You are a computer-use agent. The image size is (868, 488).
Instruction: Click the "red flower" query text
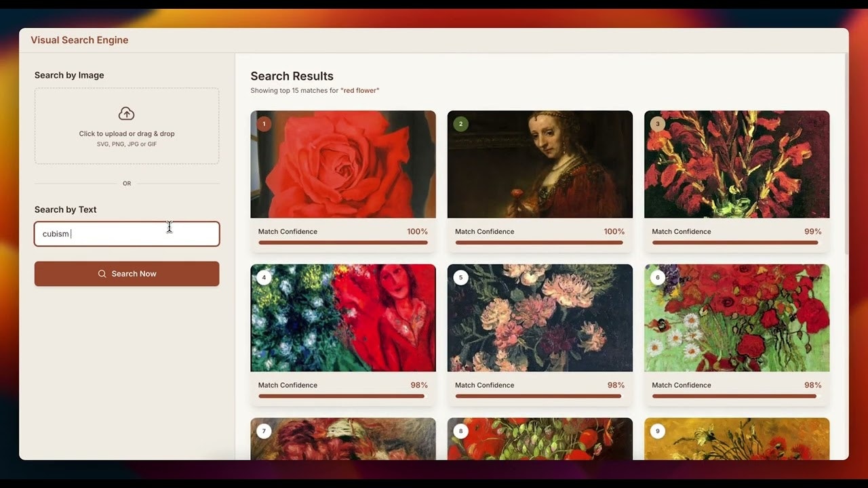pyautogui.click(x=360, y=91)
